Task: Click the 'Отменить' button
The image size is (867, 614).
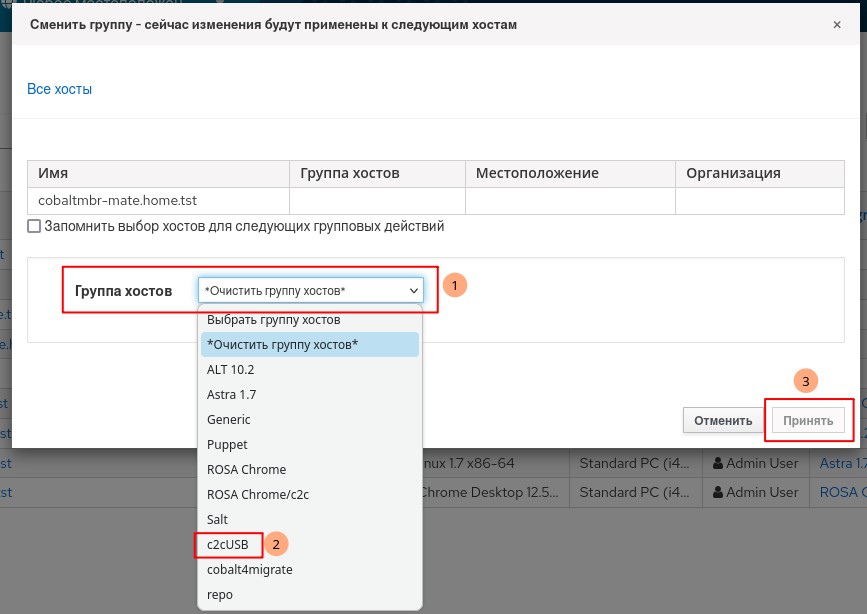Action: [722, 421]
